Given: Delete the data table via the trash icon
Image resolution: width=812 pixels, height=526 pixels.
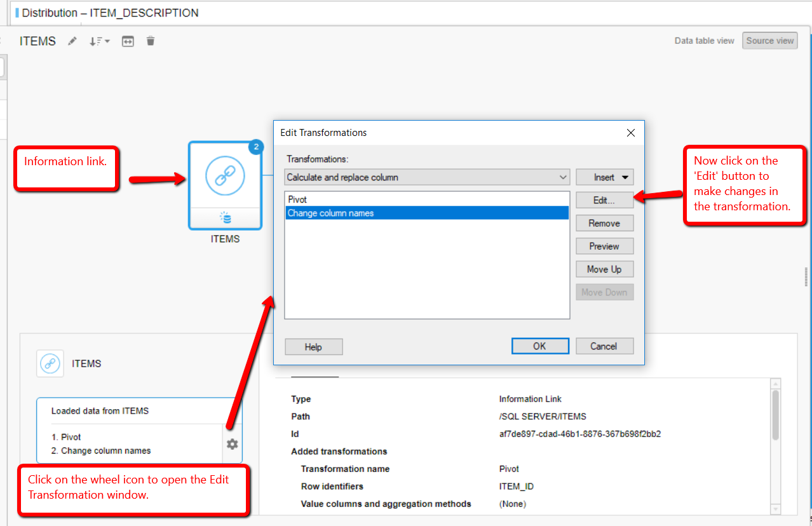Looking at the screenshot, I should coord(151,41).
